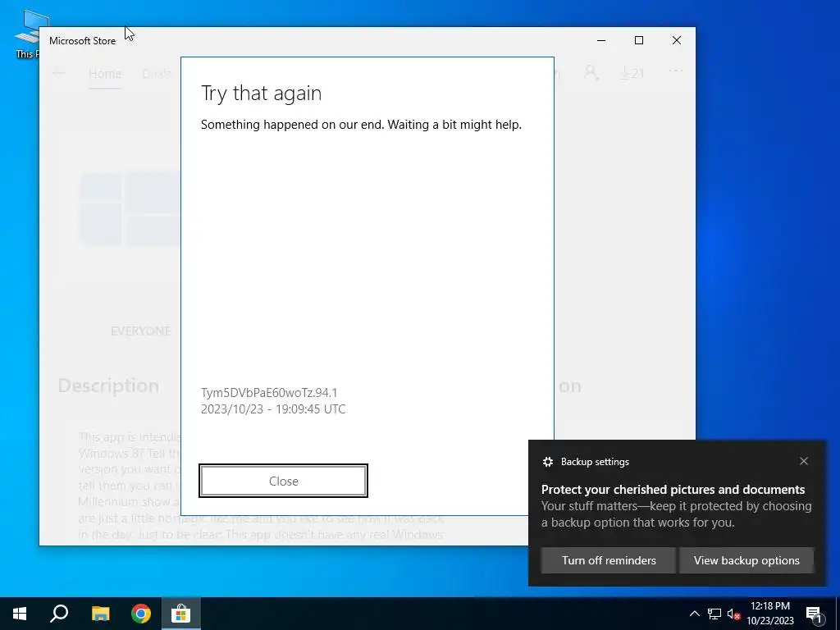
Task: Launch File Explorer from taskbar
Action: (x=100, y=614)
